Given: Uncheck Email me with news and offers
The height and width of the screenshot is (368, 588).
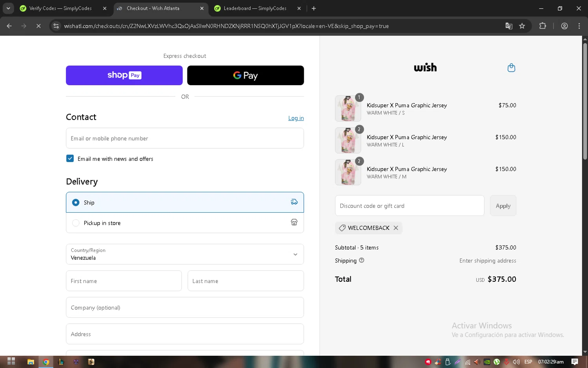Looking at the screenshot, I should tap(70, 158).
